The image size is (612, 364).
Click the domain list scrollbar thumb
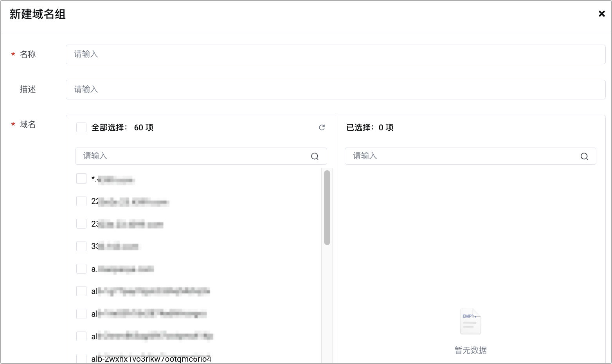tap(327, 207)
